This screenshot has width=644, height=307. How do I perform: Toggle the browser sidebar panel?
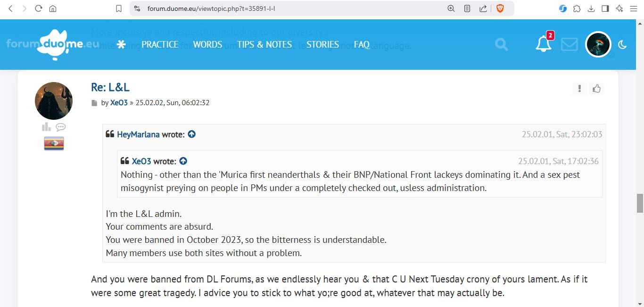[x=605, y=8]
